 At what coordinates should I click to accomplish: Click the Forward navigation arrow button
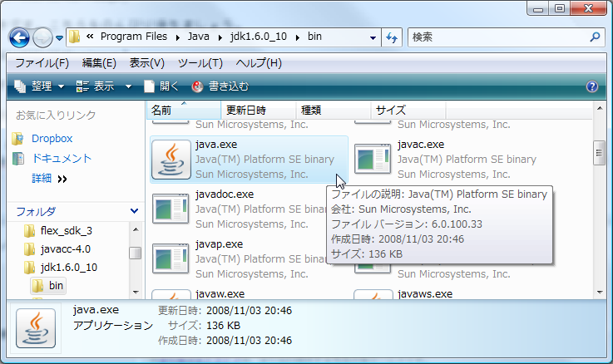click(x=42, y=38)
